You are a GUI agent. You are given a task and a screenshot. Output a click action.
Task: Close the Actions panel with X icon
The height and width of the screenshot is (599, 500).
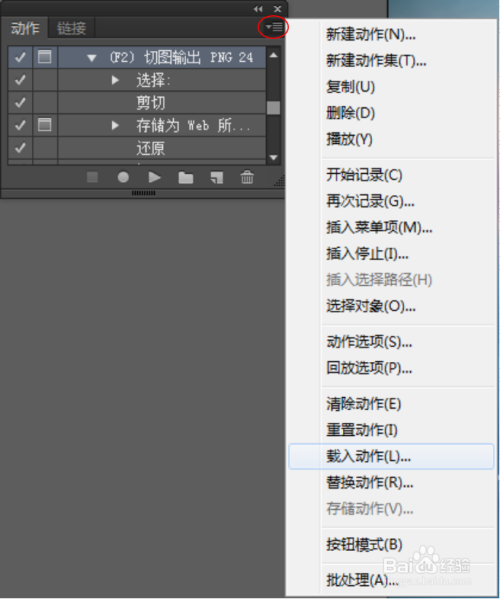pos(278,9)
